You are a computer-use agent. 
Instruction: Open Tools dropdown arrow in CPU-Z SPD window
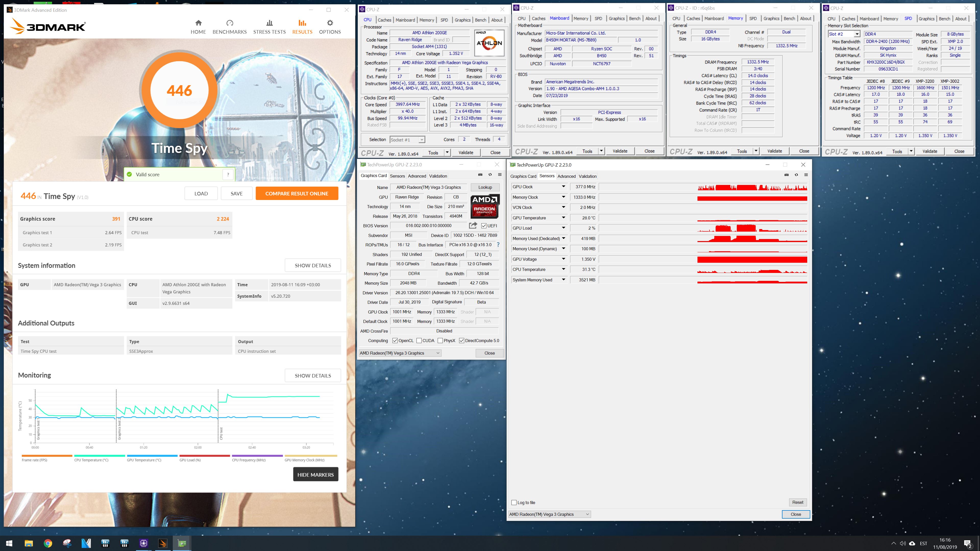tap(911, 151)
